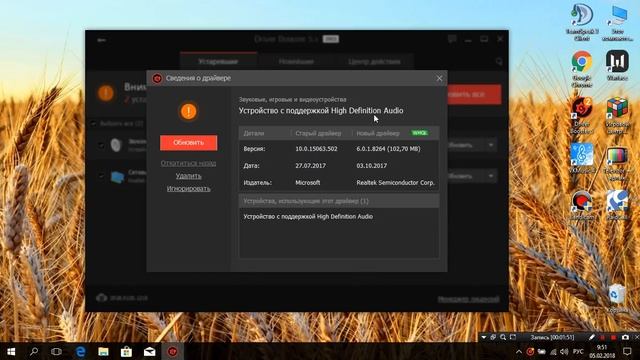
Task: Click the publisher value Microsoft
Action: [x=308, y=183]
